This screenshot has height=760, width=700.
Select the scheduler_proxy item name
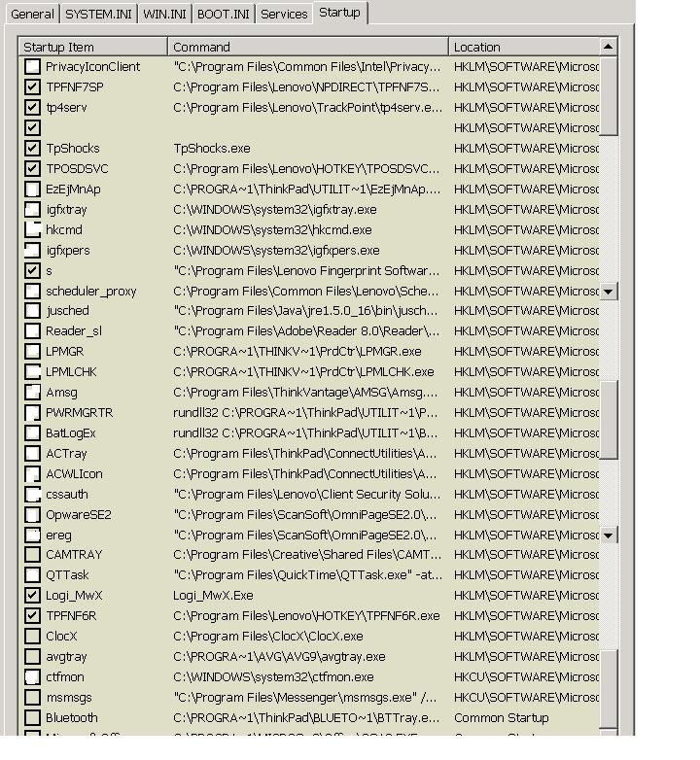91,291
